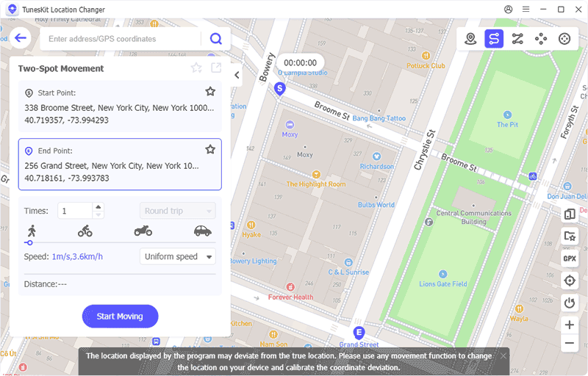Click the E end marker on map
The image size is (588, 376).
tap(359, 333)
